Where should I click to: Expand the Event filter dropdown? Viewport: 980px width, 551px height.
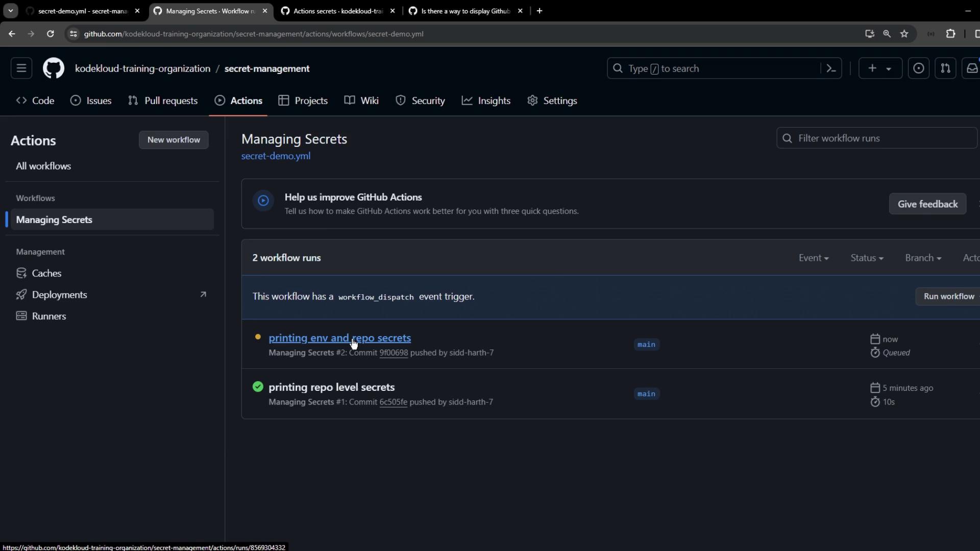coord(813,258)
